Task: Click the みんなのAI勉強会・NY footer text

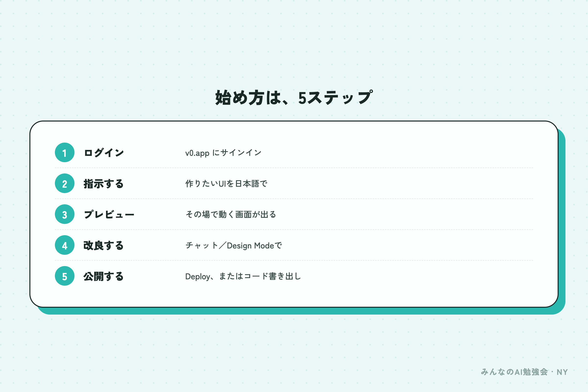Action: click(x=524, y=372)
